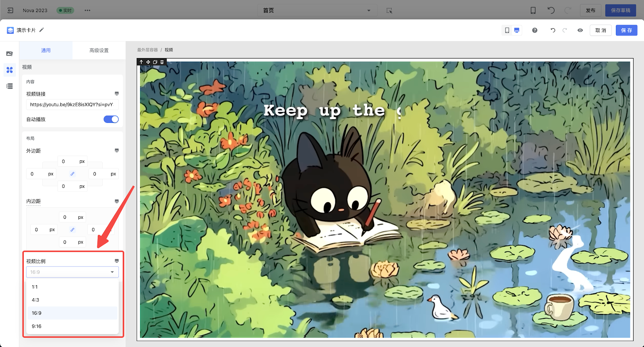Click the 视频链接 URL input field
644x347 pixels.
coord(72,104)
